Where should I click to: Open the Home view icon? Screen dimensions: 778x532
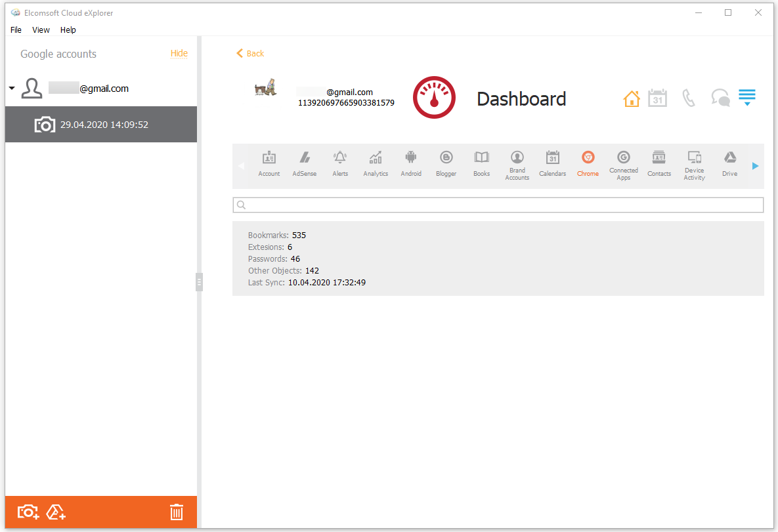632,97
